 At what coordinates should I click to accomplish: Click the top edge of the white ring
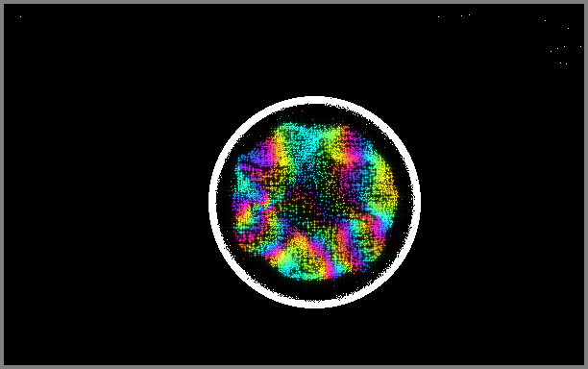314,100
